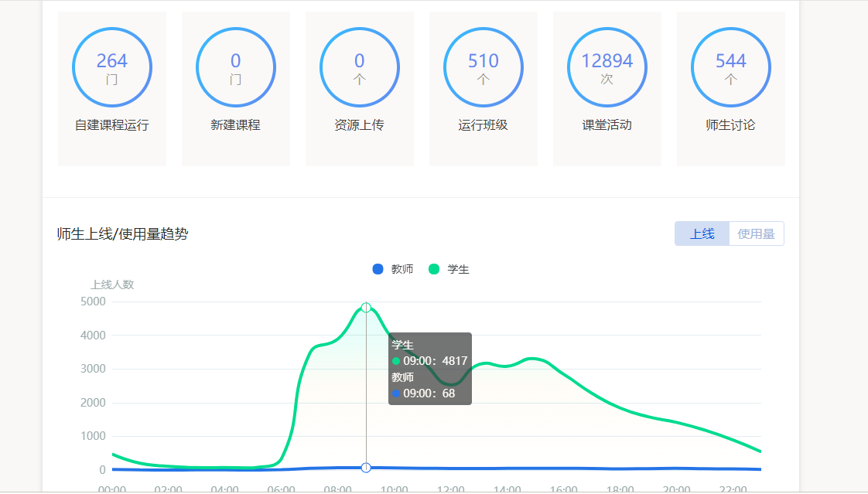This screenshot has height=494, width=868.
Task: Disable the 使用量 view option
Action: (756, 233)
